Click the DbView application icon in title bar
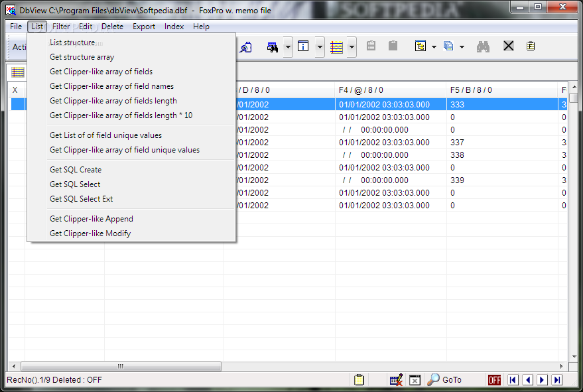The width and height of the screenshot is (583, 392). point(11,10)
